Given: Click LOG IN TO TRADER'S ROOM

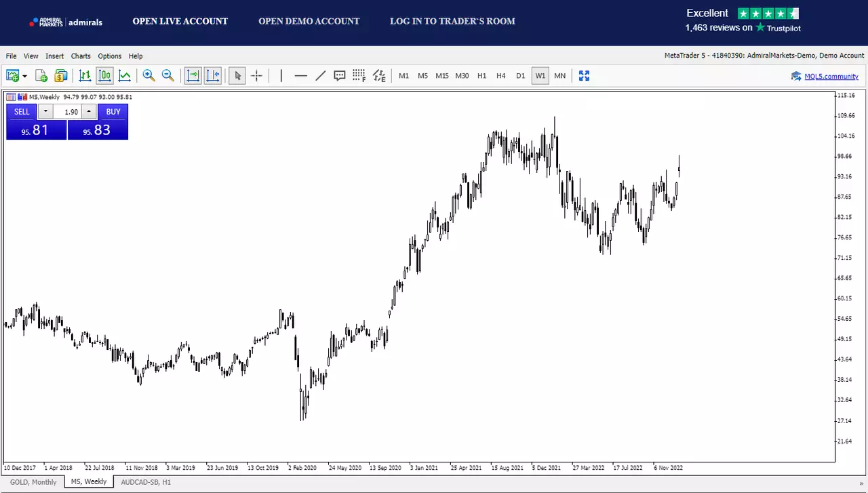Looking at the screenshot, I should tap(452, 21).
